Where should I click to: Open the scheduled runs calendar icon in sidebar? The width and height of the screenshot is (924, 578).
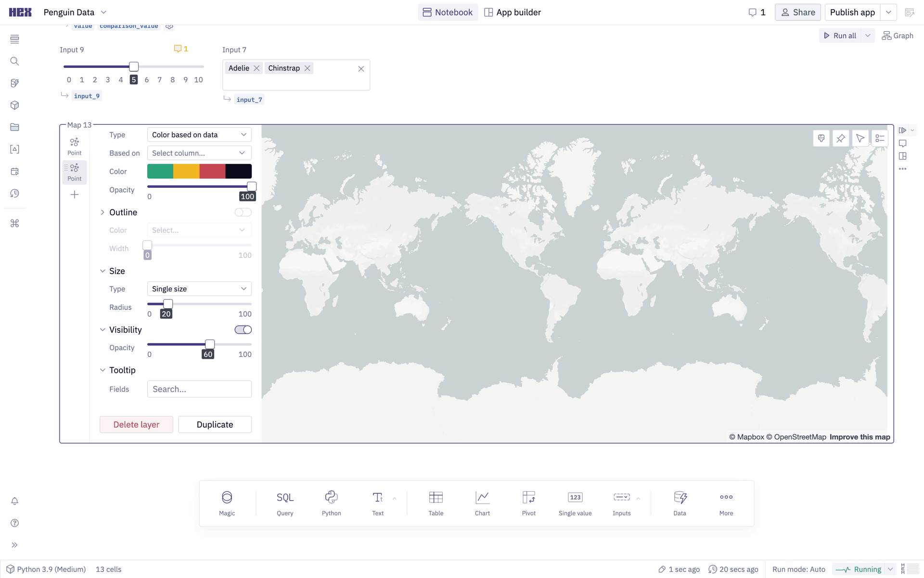pos(14,171)
